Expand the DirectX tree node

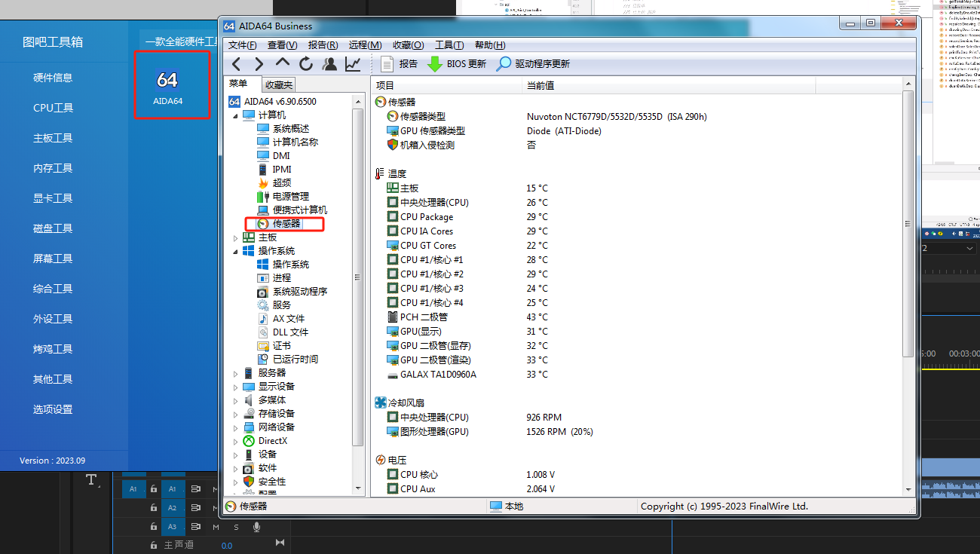[235, 441]
